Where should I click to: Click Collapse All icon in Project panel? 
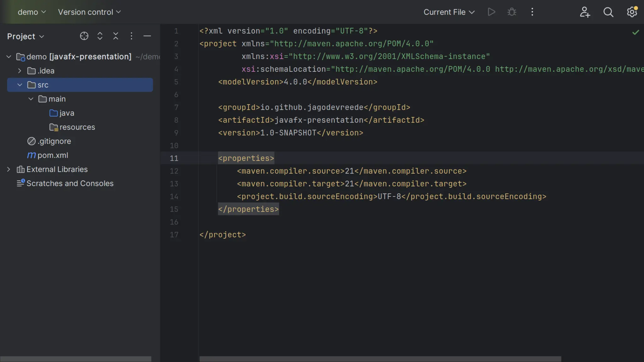tap(116, 36)
